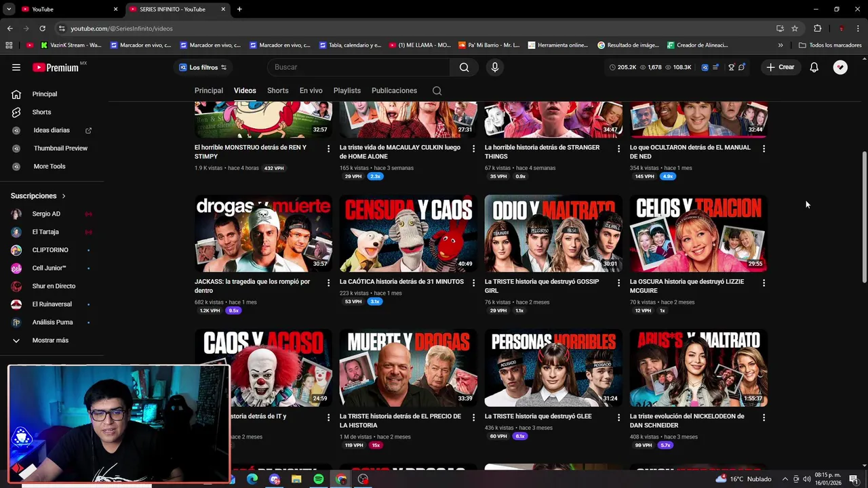Viewport: 868px width, 488px height.
Task: Open options menu for LIZZIE MCGUIRE video
Action: coord(764,283)
